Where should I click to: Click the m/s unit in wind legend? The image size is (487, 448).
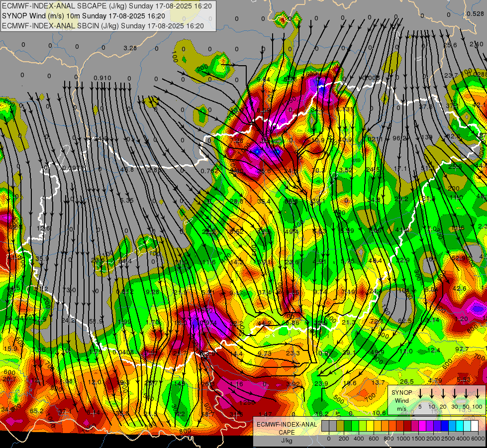(402, 409)
